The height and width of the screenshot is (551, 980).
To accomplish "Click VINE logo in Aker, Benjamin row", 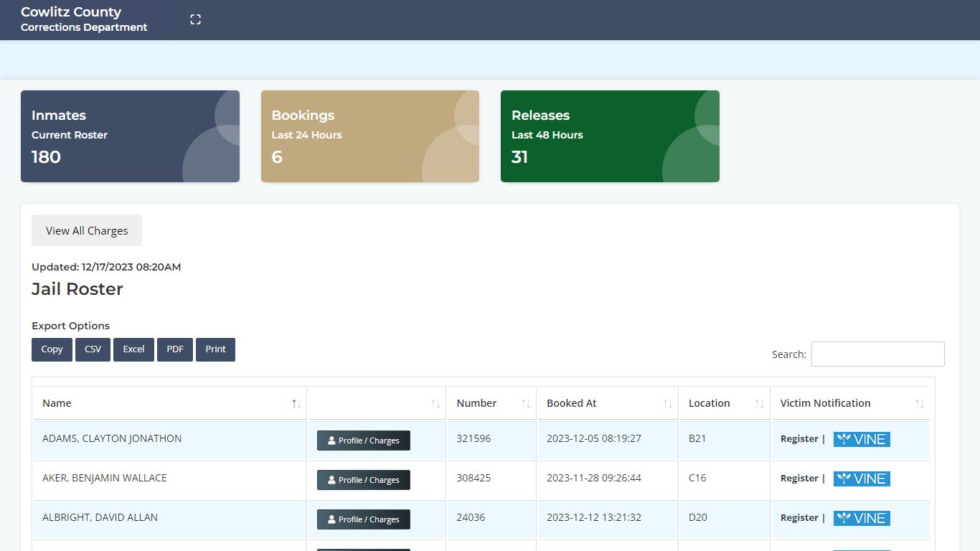I will tap(861, 479).
